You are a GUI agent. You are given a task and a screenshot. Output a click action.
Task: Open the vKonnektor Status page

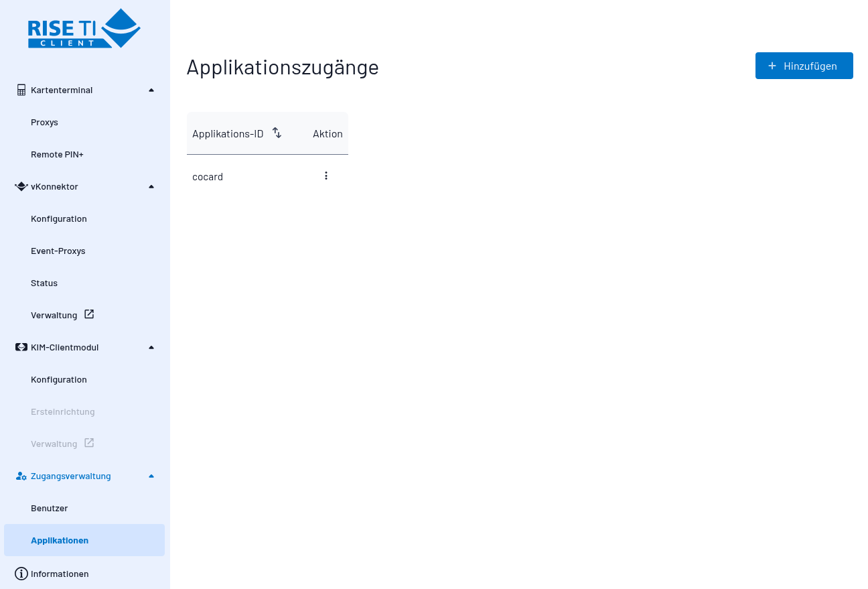(x=44, y=283)
